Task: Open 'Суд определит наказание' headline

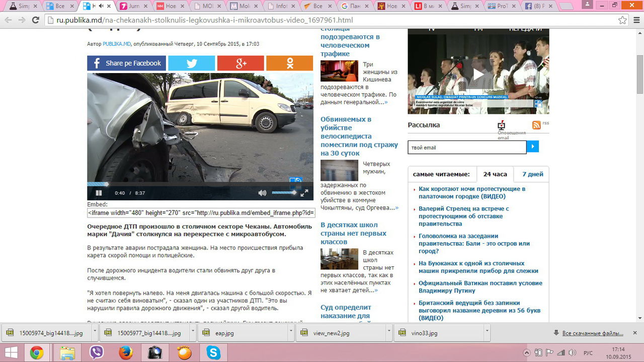Action: pos(346,312)
